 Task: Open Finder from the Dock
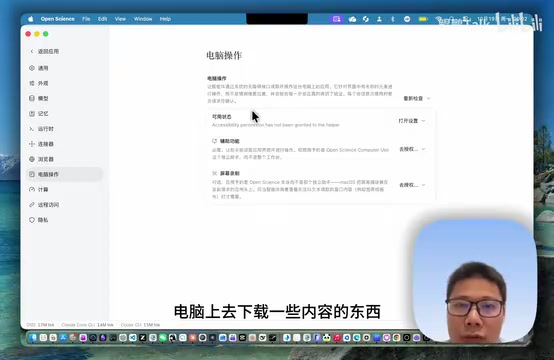click(x=33, y=338)
